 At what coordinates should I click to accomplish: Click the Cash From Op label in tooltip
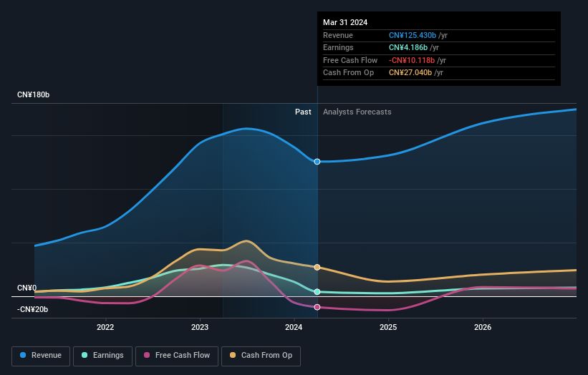tap(348, 73)
